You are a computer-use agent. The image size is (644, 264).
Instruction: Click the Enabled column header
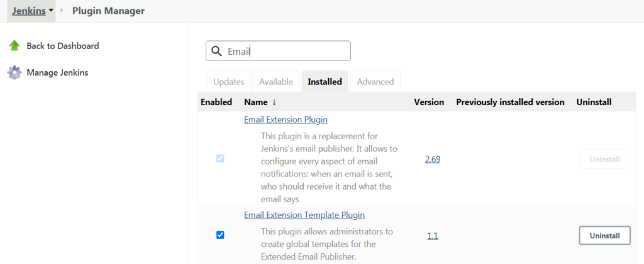coord(216,102)
